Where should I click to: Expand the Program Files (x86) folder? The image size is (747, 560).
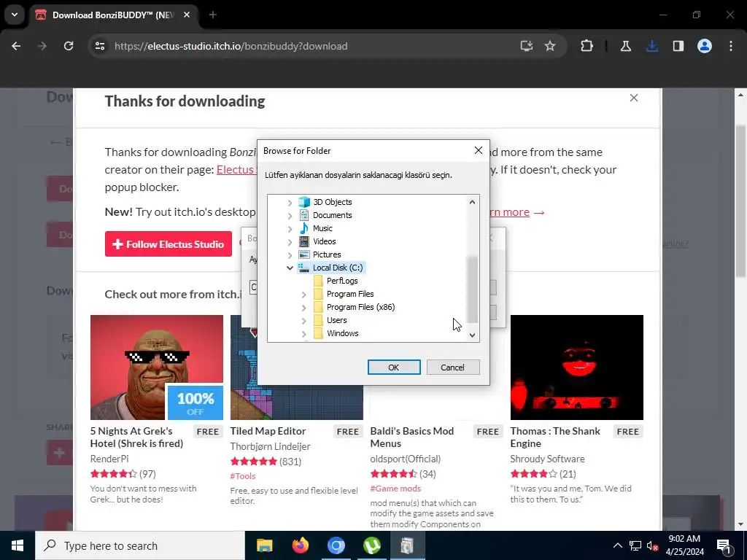click(303, 308)
